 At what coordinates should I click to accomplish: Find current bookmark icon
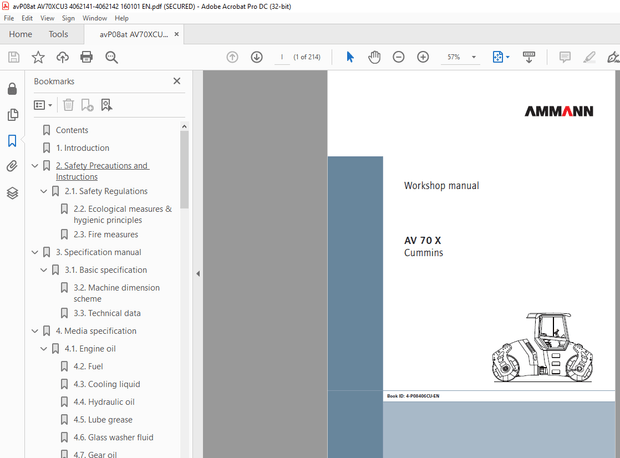pos(106,105)
